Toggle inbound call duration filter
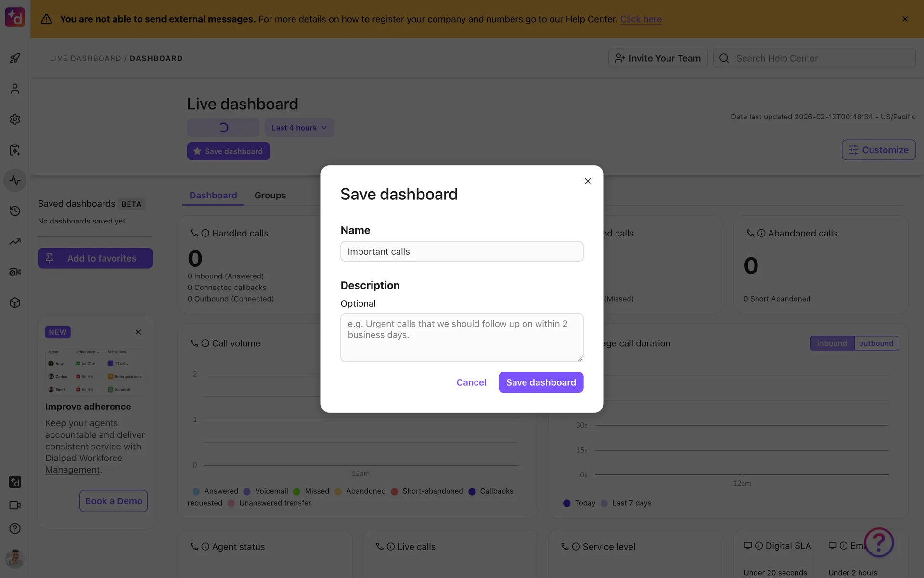 832,343
